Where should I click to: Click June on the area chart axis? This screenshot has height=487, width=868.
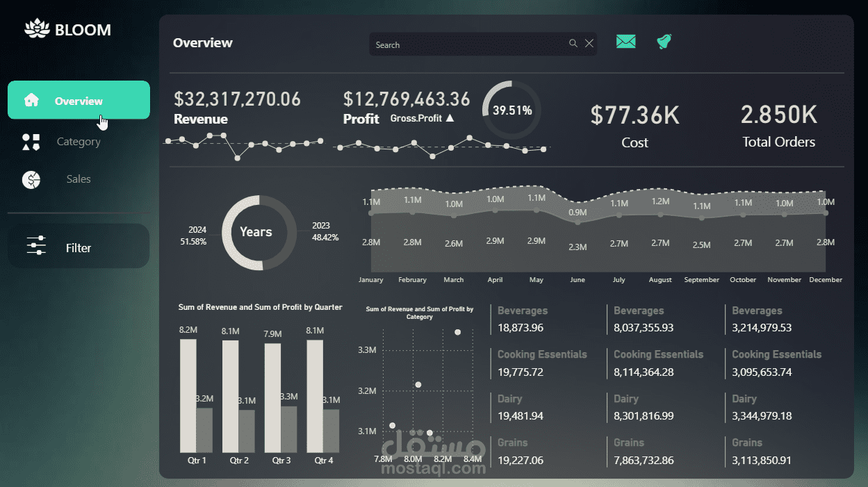tap(578, 280)
